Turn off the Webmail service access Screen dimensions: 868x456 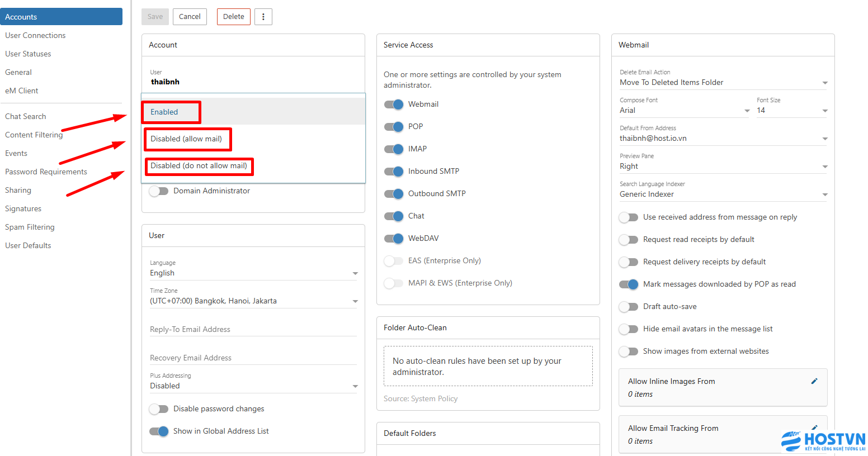tap(394, 104)
